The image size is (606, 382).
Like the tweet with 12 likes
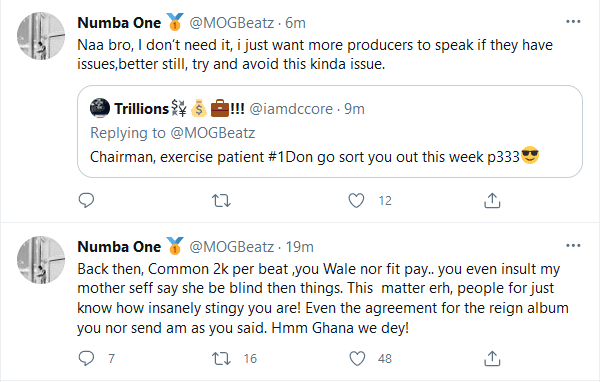356,201
